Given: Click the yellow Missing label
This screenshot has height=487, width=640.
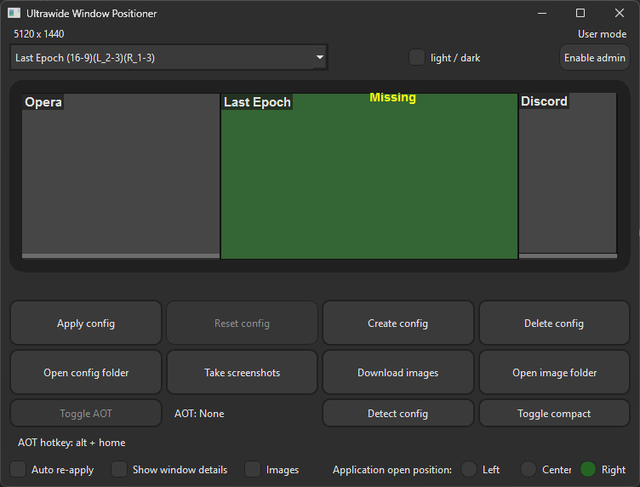Looking at the screenshot, I should click(393, 98).
